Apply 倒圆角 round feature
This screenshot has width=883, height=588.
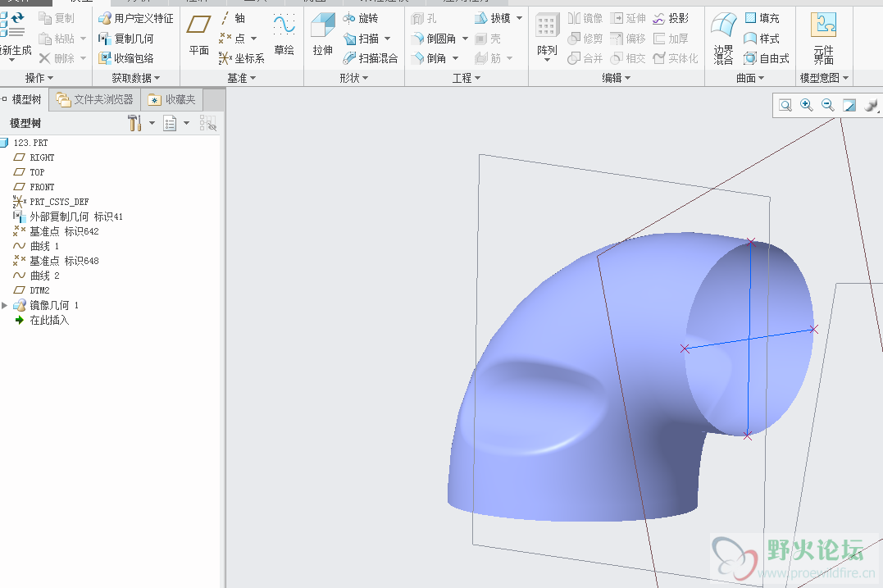coord(434,39)
